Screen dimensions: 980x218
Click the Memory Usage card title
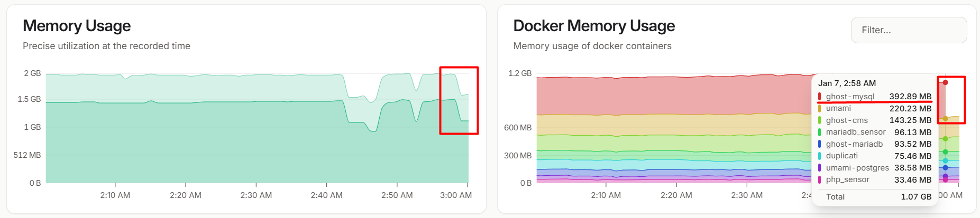tap(77, 26)
